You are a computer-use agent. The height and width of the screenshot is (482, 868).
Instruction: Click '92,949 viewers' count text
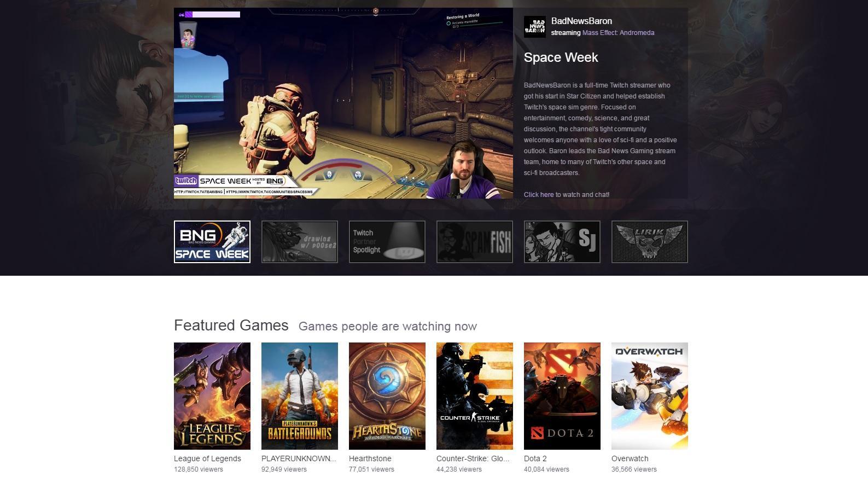[284, 469]
